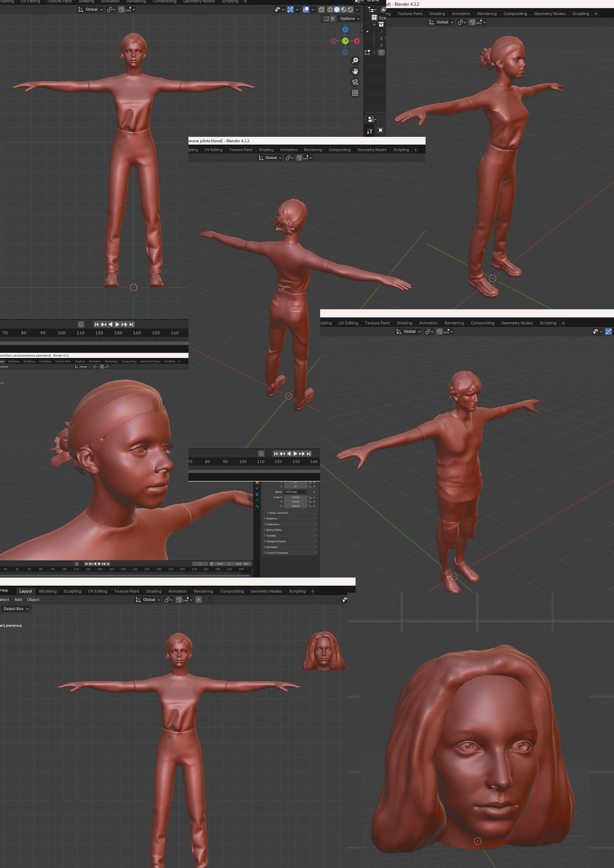614x868 pixels.
Task: Click Scale X value field 0.010
Action: point(295,497)
